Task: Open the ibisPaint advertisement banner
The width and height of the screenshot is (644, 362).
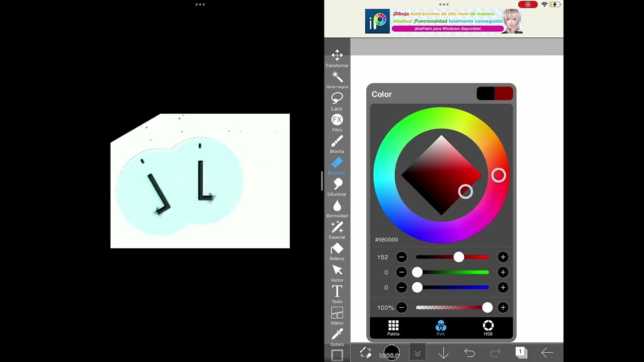Action: [444, 21]
